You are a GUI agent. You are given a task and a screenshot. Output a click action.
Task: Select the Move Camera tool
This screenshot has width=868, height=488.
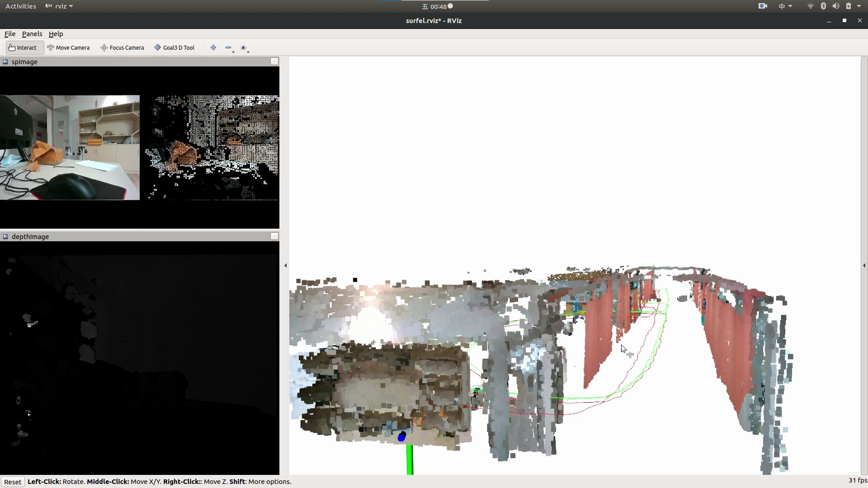[69, 47]
